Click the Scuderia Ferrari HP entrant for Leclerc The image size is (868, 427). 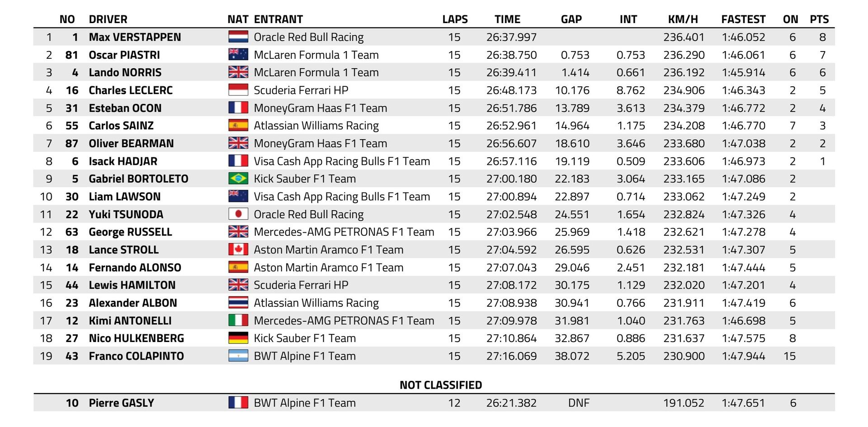(x=301, y=90)
